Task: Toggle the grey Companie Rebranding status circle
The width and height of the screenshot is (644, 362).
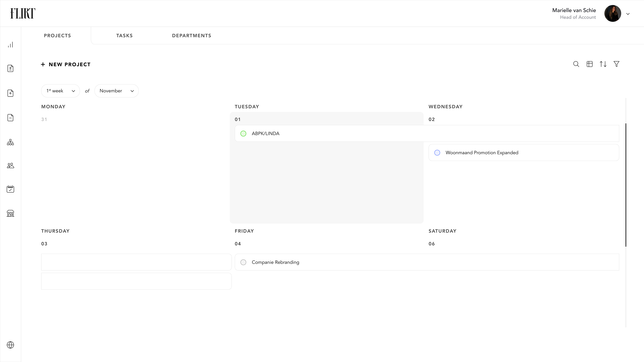Action: point(243,262)
